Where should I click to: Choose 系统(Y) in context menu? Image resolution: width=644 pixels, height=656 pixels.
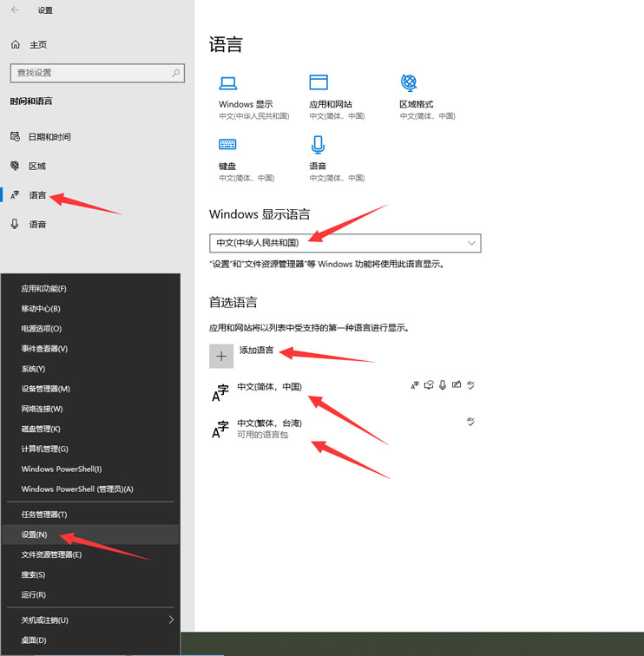(33, 369)
